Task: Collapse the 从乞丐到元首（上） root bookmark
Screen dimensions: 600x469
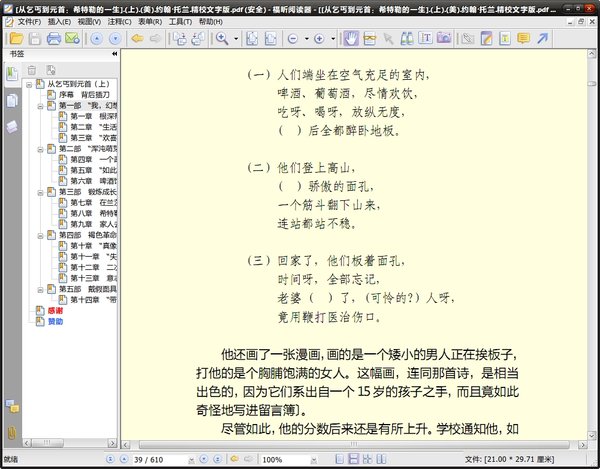Action: pos(29,85)
